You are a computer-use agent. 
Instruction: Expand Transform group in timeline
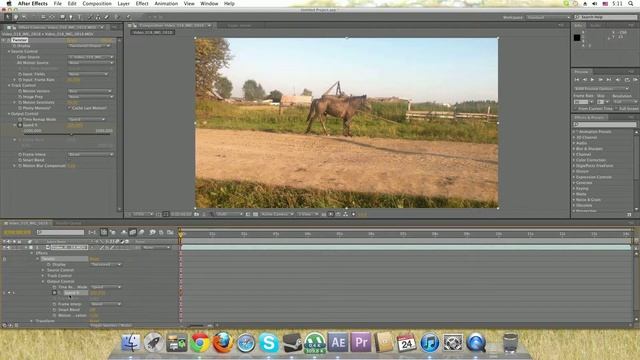(32, 321)
